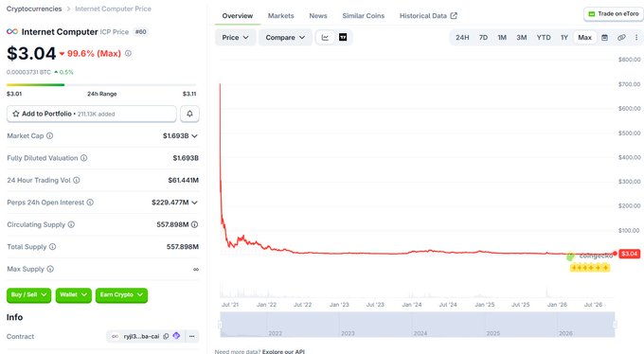Go to Cryptocurrencies breadcrumb

tap(34, 9)
